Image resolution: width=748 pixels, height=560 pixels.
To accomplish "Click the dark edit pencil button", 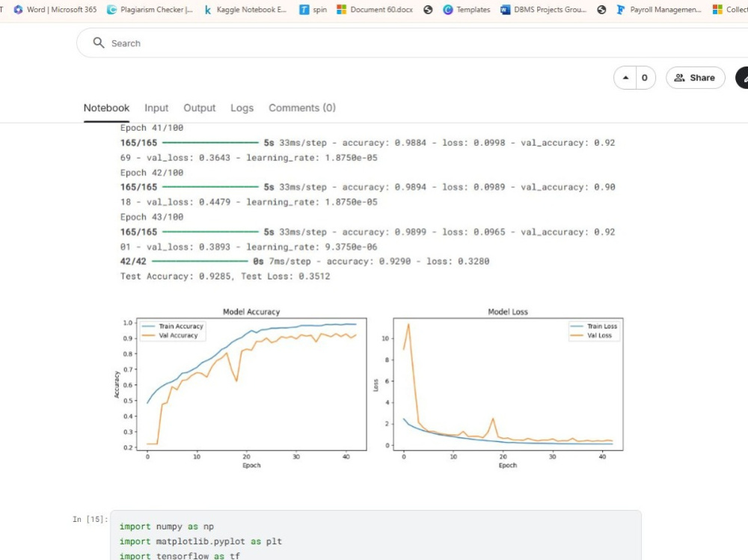I will coord(742,78).
